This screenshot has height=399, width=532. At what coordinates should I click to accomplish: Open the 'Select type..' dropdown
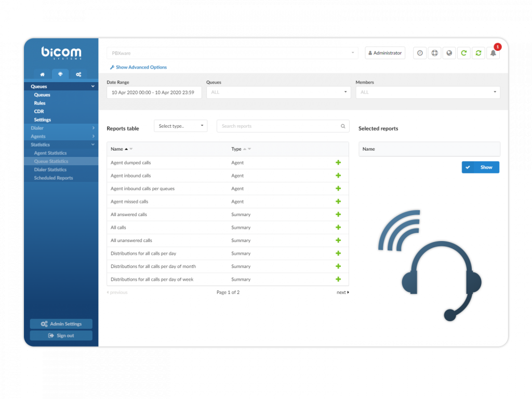point(180,126)
